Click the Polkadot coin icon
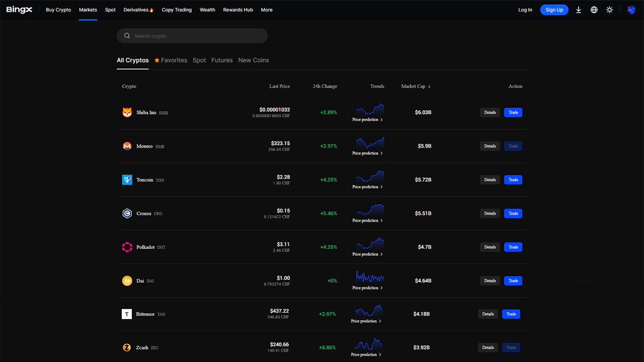 point(127,247)
